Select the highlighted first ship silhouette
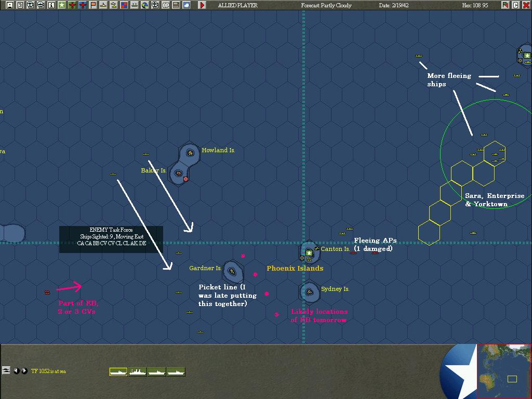 point(118,372)
